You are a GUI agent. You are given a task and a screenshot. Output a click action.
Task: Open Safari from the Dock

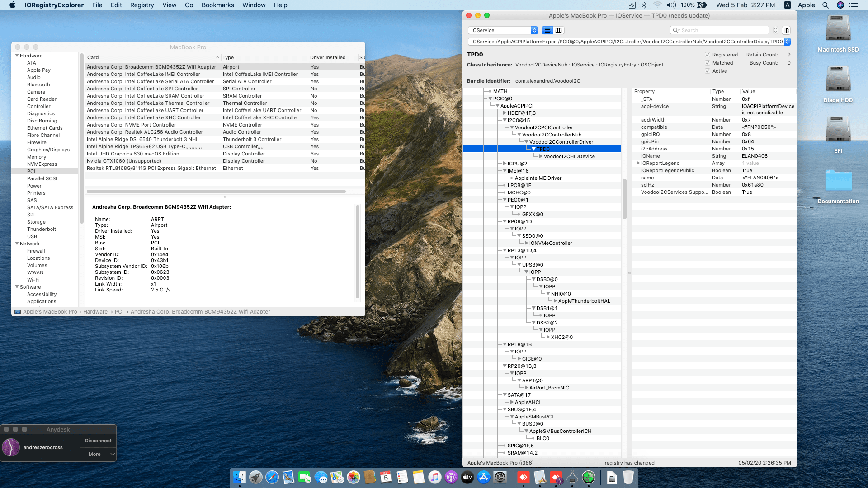(272, 477)
